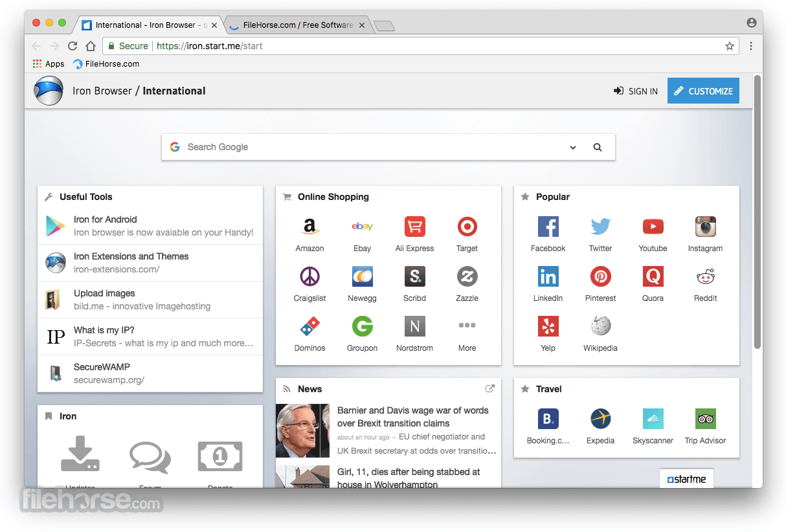Image resolution: width=786 pixels, height=532 pixels.
Task: Open the Instagram camera icon
Action: point(705,227)
